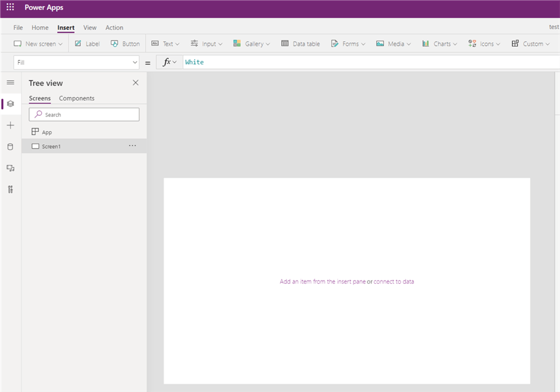
Task: Open the File menu
Action: click(x=18, y=27)
